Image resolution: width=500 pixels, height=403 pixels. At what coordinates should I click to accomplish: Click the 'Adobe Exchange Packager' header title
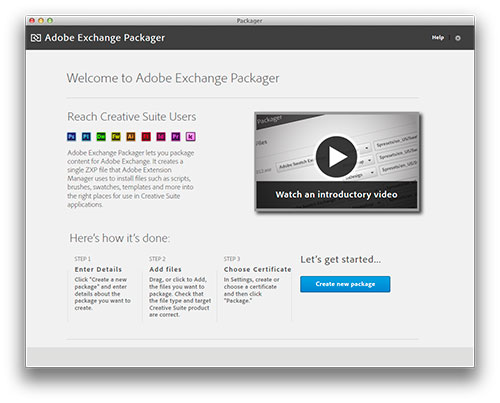(x=105, y=38)
